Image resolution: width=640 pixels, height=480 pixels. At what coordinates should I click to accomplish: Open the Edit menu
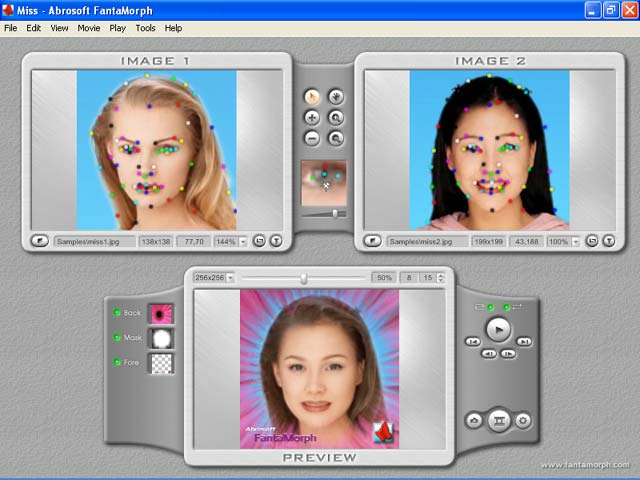[x=33, y=28]
